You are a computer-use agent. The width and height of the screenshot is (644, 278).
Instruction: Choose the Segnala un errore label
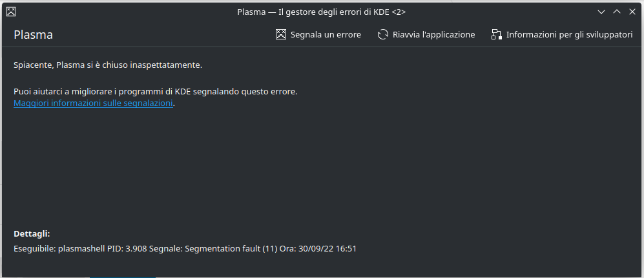click(326, 34)
